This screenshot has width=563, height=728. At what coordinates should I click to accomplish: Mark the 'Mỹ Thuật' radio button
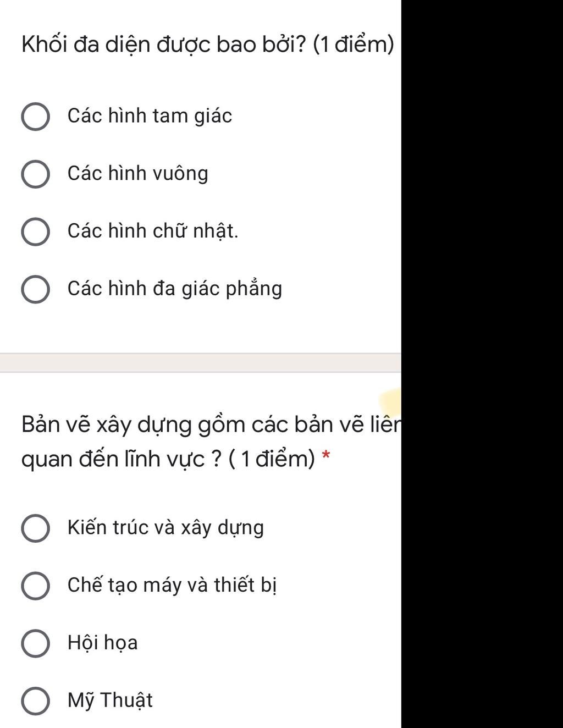36,701
